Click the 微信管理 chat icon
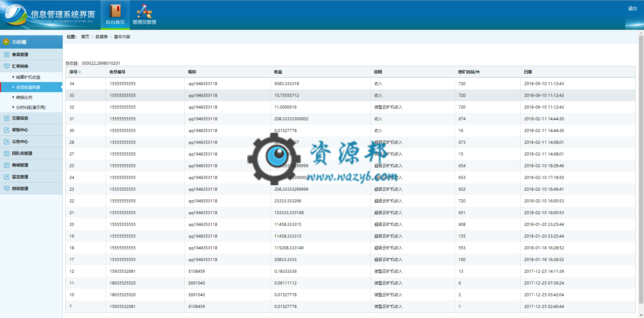Screen dimensions: 644x318 click(7, 188)
